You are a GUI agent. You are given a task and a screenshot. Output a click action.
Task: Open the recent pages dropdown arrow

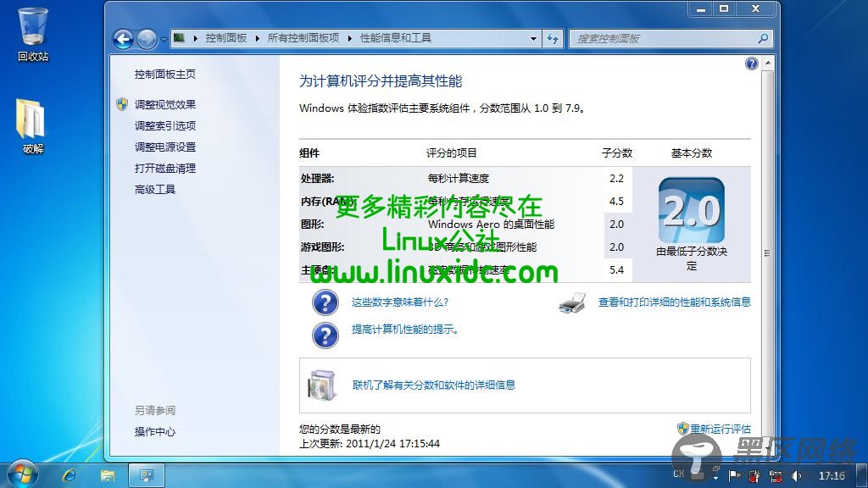click(x=164, y=39)
